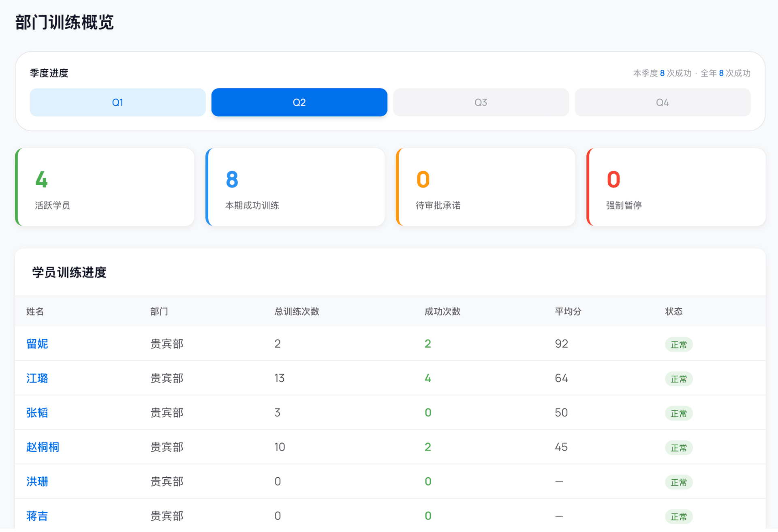Click the 部门 column header
778x532 pixels.
tap(159, 312)
